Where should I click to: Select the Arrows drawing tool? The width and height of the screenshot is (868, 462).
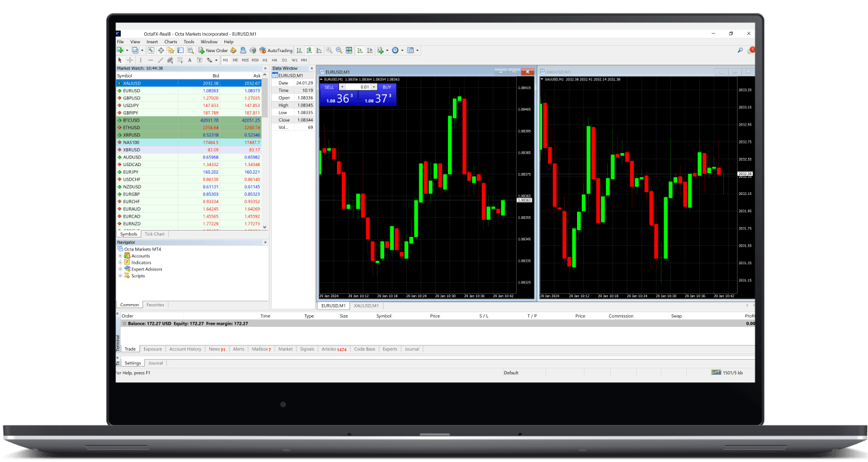click(209, 60)
